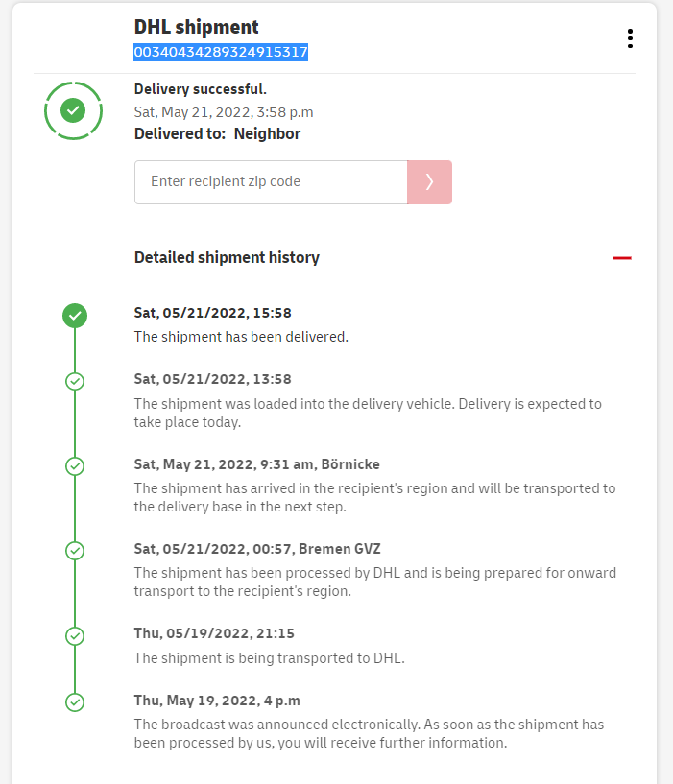Click the large green delivery successful icon
This screenshot has width=673, height=784.
tap(73, 110)
